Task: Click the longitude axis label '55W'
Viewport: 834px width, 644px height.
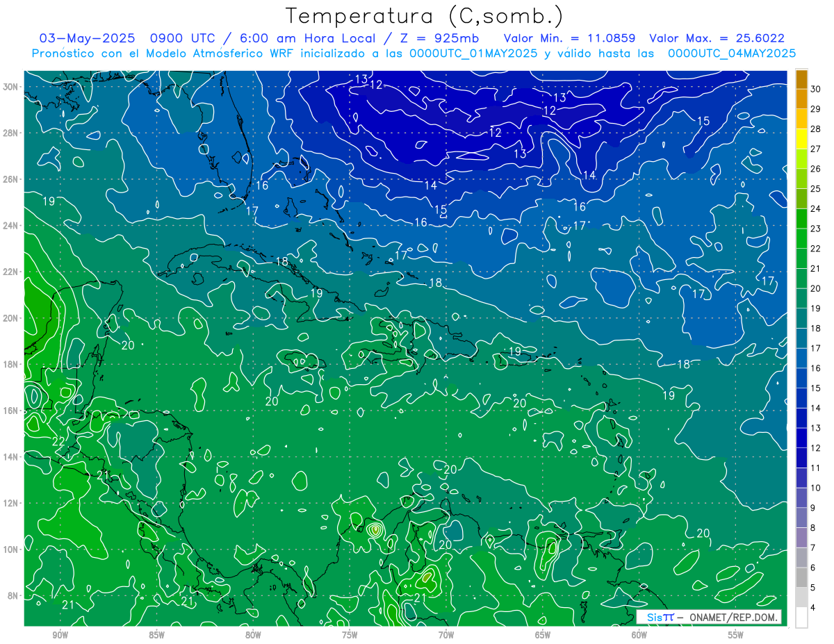Action: point(736,635)
